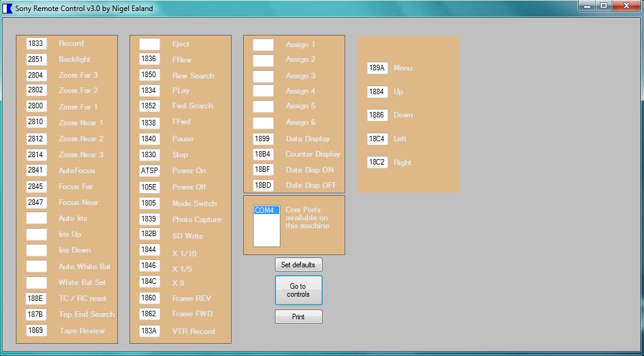Edit the Focus Far code field
This screenshot has height=356, width=644.
[37, 187]
